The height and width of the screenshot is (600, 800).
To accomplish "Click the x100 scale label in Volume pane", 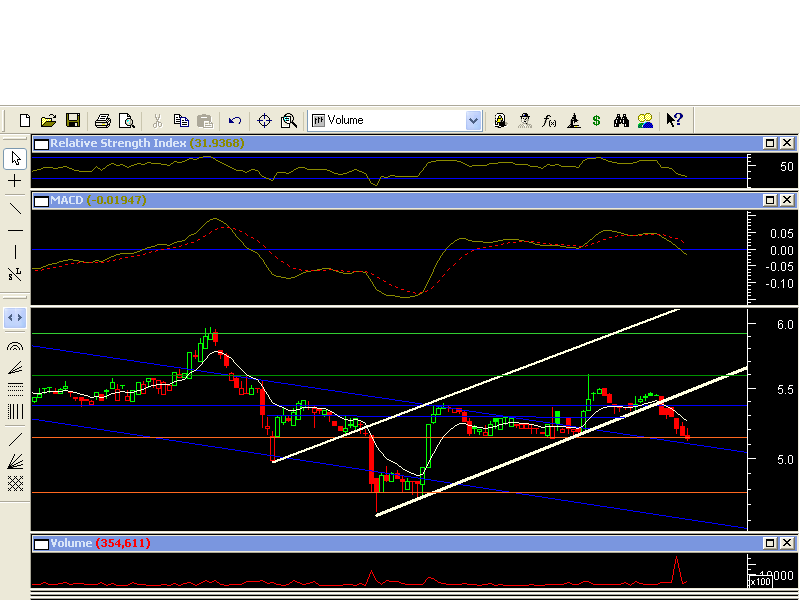I will 762,581.
